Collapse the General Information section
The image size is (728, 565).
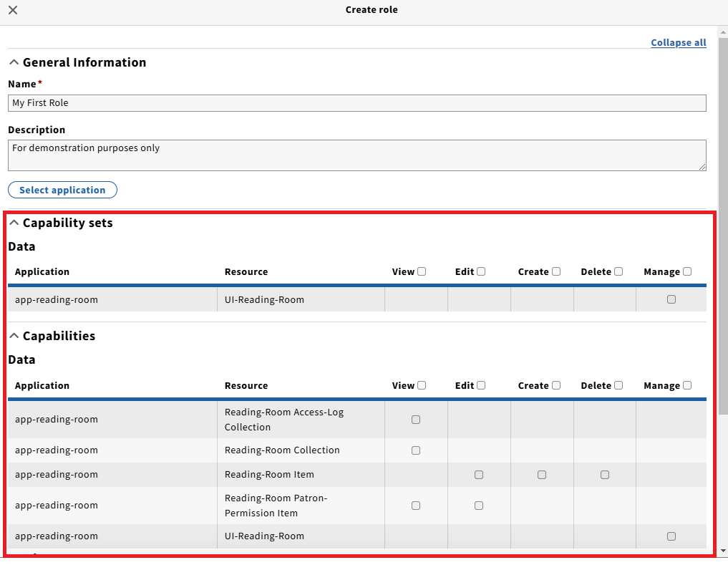pos(14,62)
